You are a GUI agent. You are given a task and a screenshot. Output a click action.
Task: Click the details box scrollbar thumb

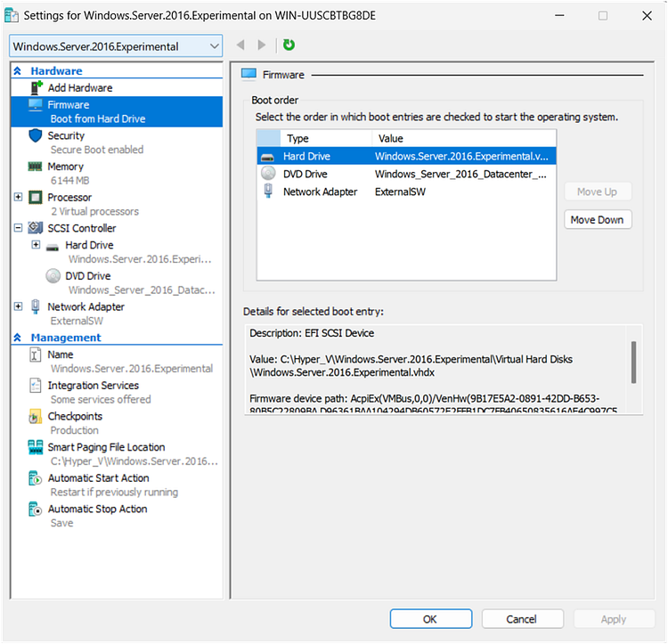[x=634, y=363]
